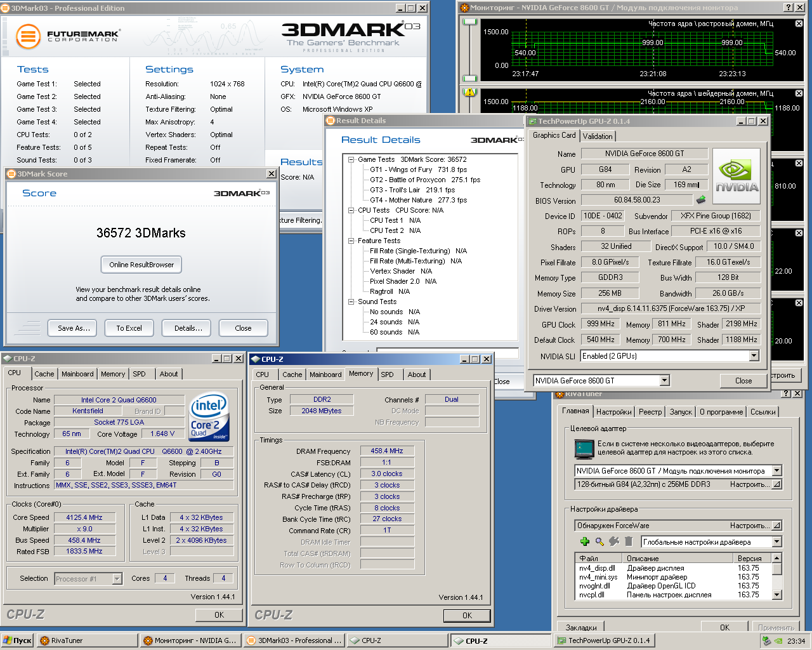The image size is (812, 650).
Task: Click Details... in 3DMark Score window
Action: click(188, 328)
